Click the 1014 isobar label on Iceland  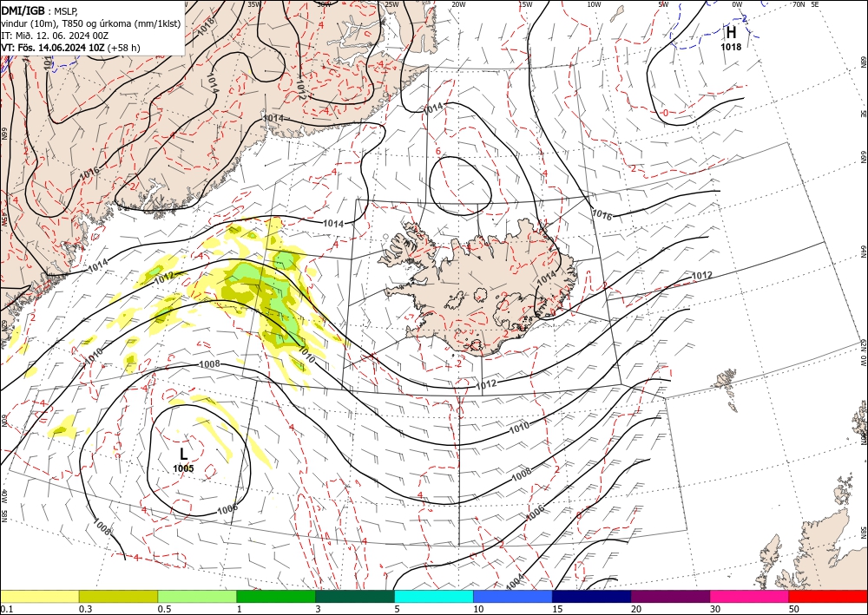[547, 276]
